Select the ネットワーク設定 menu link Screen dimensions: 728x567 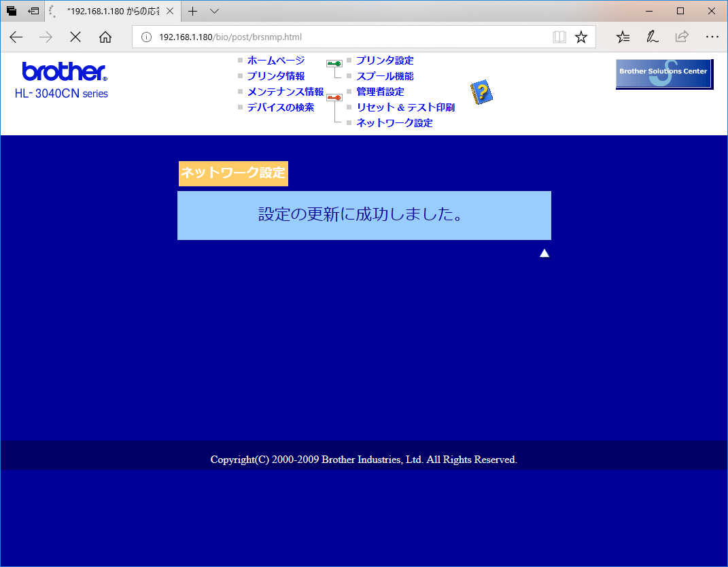[x=394, y=123]
